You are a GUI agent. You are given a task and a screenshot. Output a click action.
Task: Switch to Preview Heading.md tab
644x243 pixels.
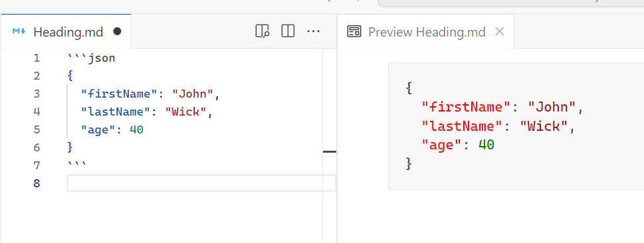(x=425, y=31)
